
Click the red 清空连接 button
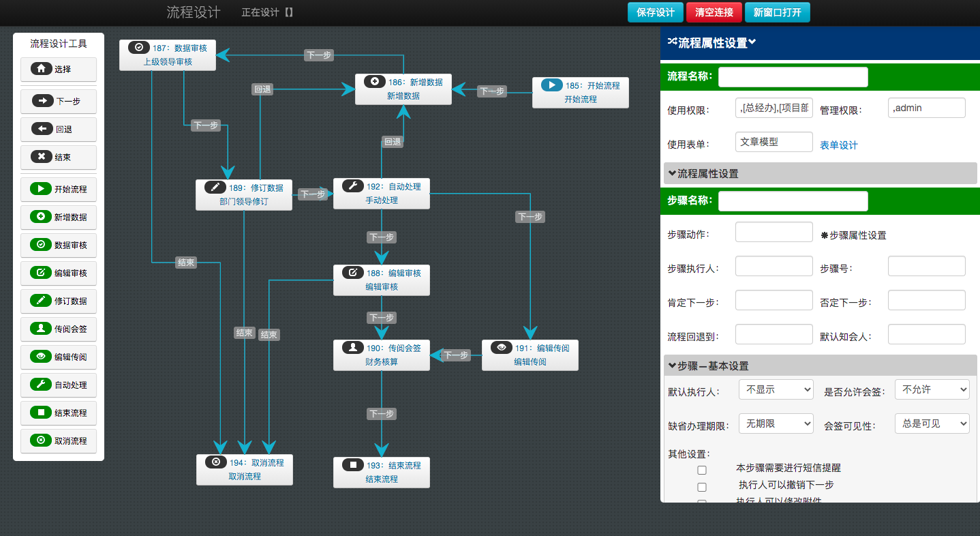(714, 12)
